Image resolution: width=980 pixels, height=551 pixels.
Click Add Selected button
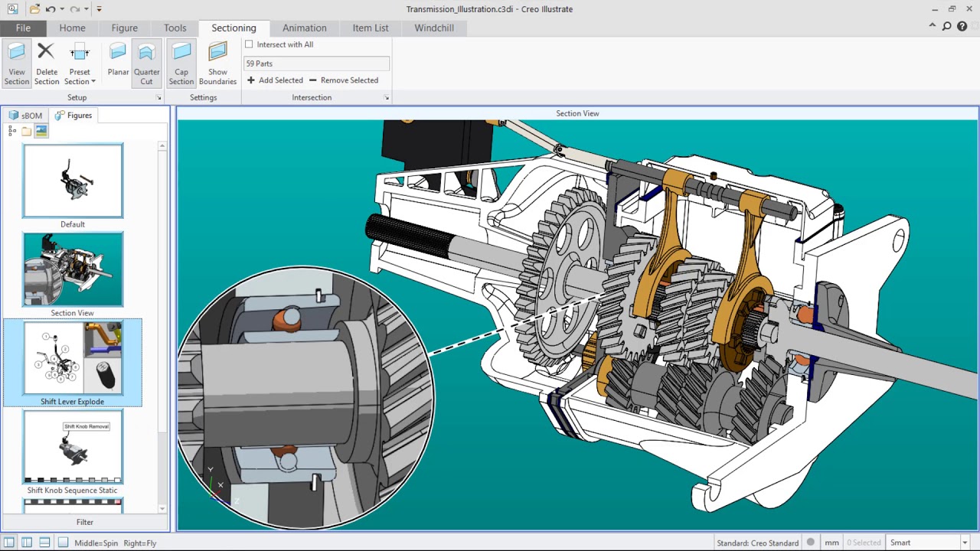point(275,80)
